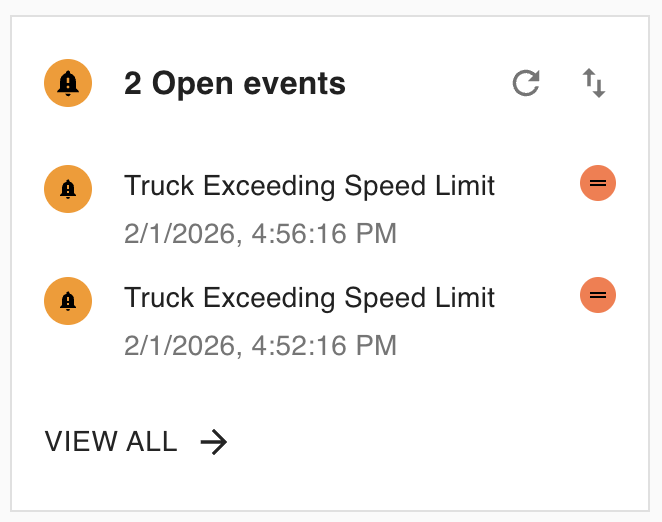
Task: Click the number 2 in the heading
Action: pos(133,84)
